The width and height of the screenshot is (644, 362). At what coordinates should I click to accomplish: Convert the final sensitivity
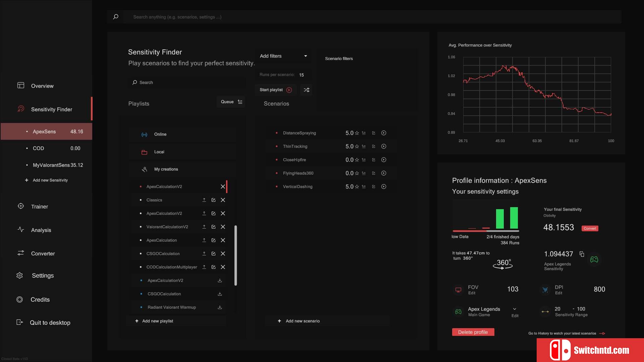(x=590, y=229)
